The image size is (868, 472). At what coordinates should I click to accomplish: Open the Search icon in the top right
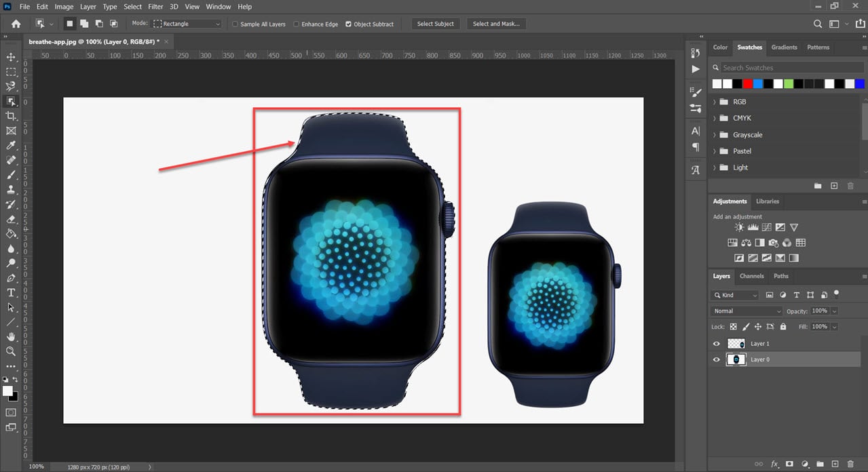818,24
